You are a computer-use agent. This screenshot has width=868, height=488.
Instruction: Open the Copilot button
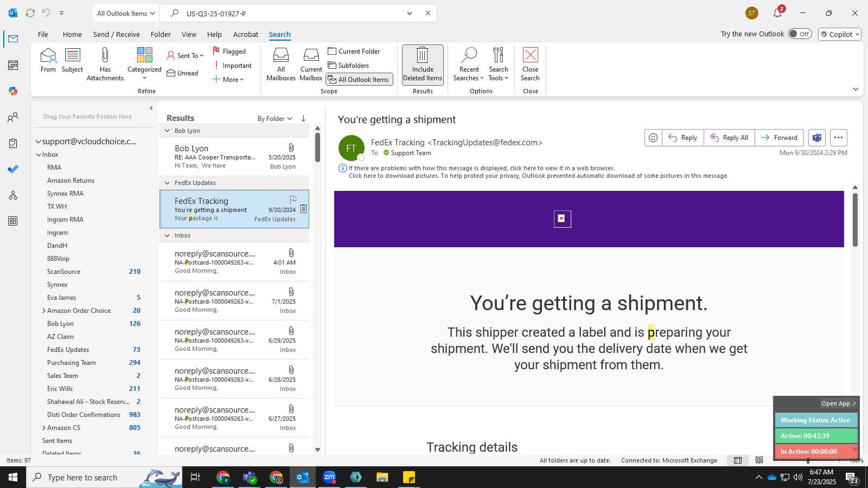(840, 34)
